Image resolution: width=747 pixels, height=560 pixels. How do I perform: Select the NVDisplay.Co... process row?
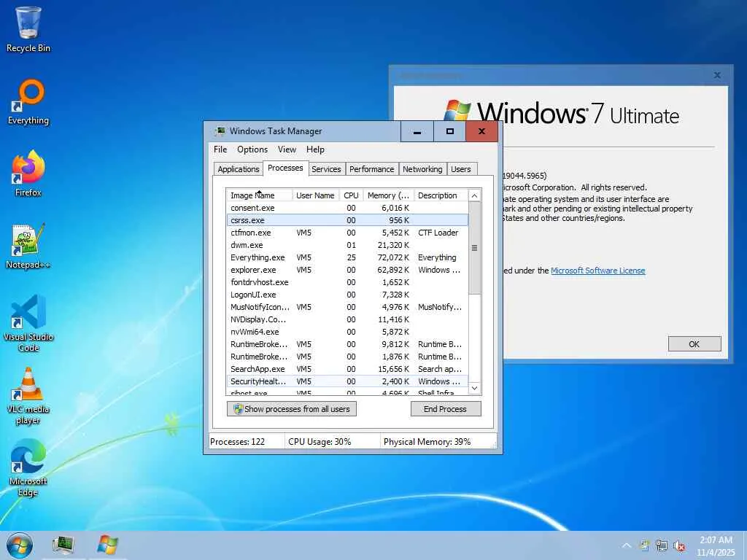point(347,319)
